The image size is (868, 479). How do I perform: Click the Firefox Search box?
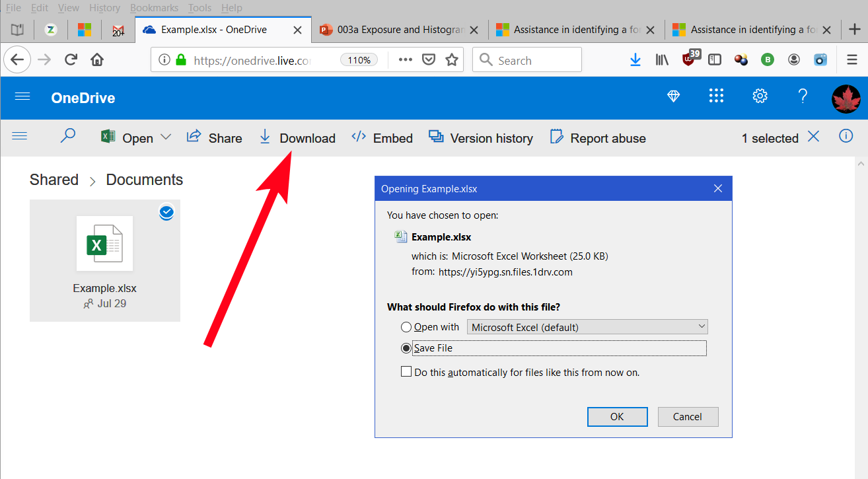click(527, 60)
